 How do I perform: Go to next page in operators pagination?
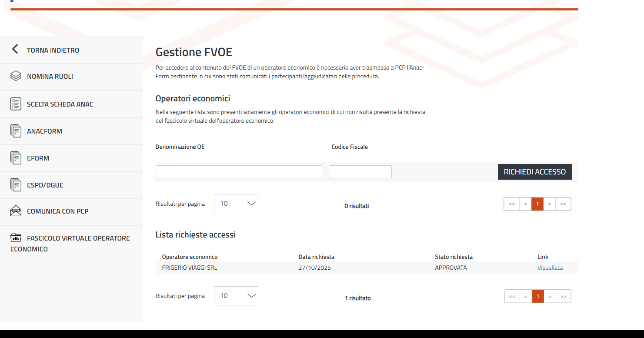(549, 204)
